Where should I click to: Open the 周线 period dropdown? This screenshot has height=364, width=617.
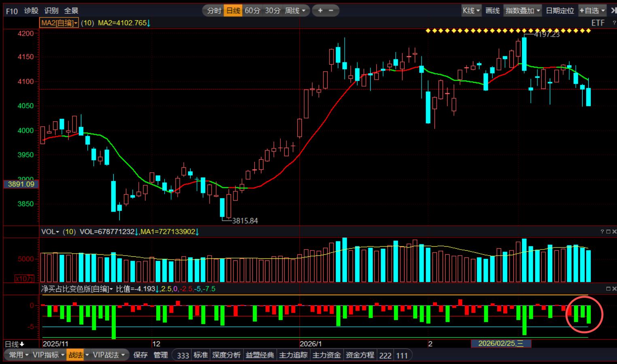pyautogui.click(x=295, y=11)
